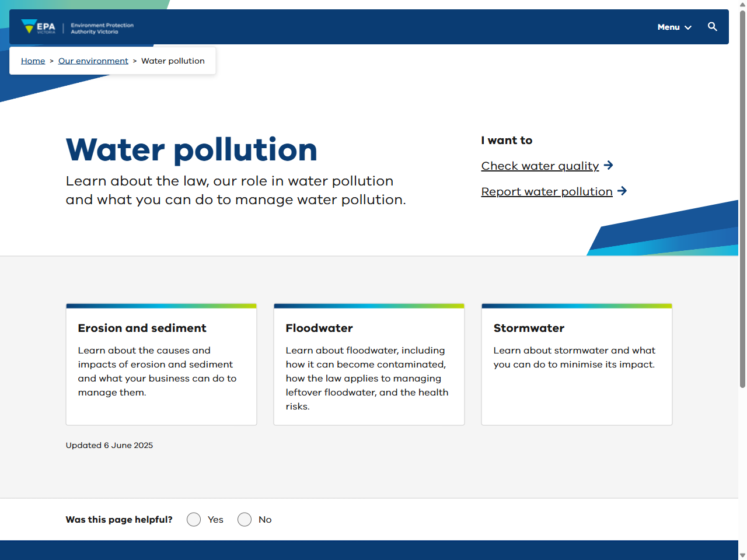Click the arrow beside Check water quality

[609, 166]
